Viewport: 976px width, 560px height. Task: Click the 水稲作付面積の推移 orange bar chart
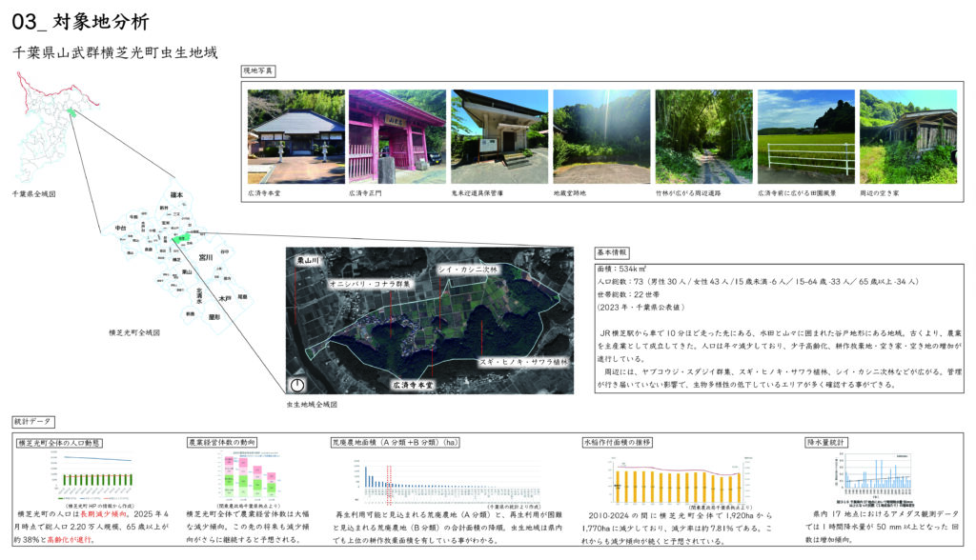pyautogui.click(x=677, y=477)
